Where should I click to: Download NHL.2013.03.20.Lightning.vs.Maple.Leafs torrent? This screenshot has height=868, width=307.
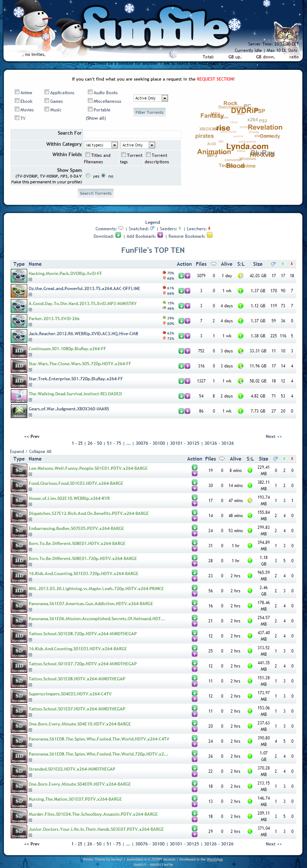tap(195, 588)
